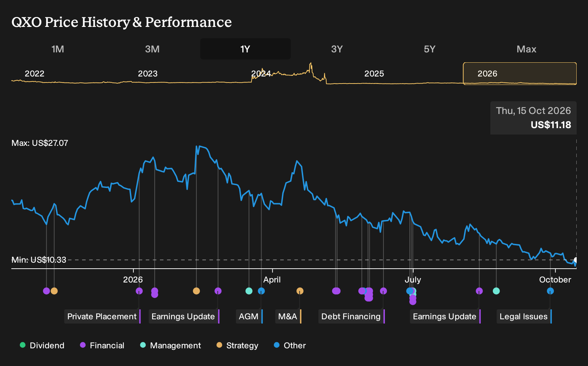Toggle the Financial legend filter
Screen dimensions: 588x366
click(x=102, y=345)
